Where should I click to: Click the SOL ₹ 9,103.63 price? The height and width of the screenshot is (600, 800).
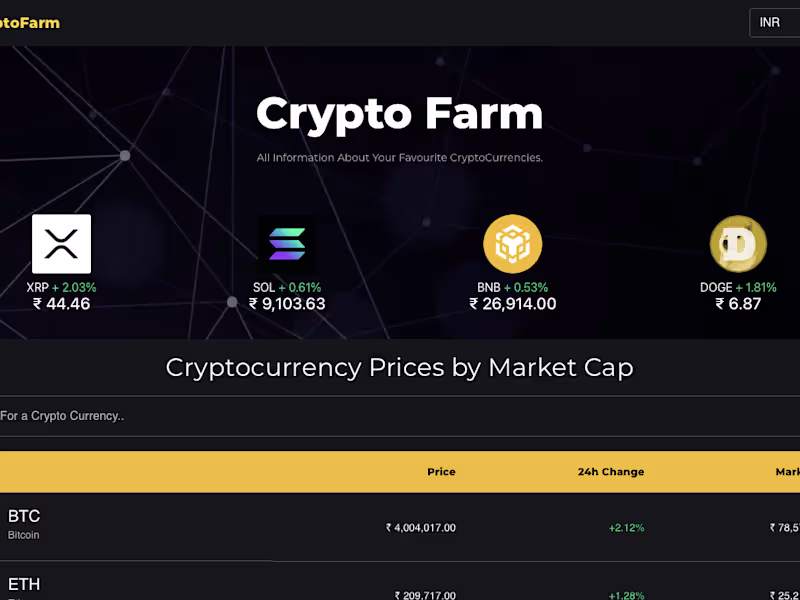(287, 304)
